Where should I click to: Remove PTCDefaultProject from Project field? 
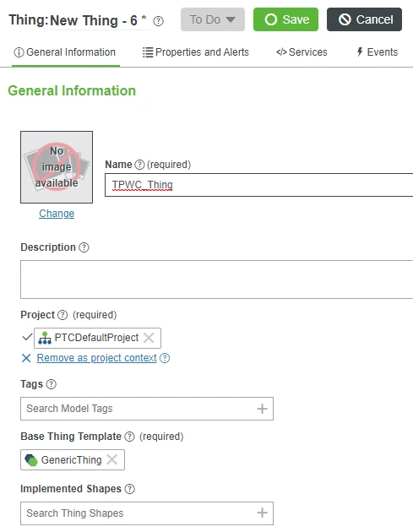[x=149, y=338]
